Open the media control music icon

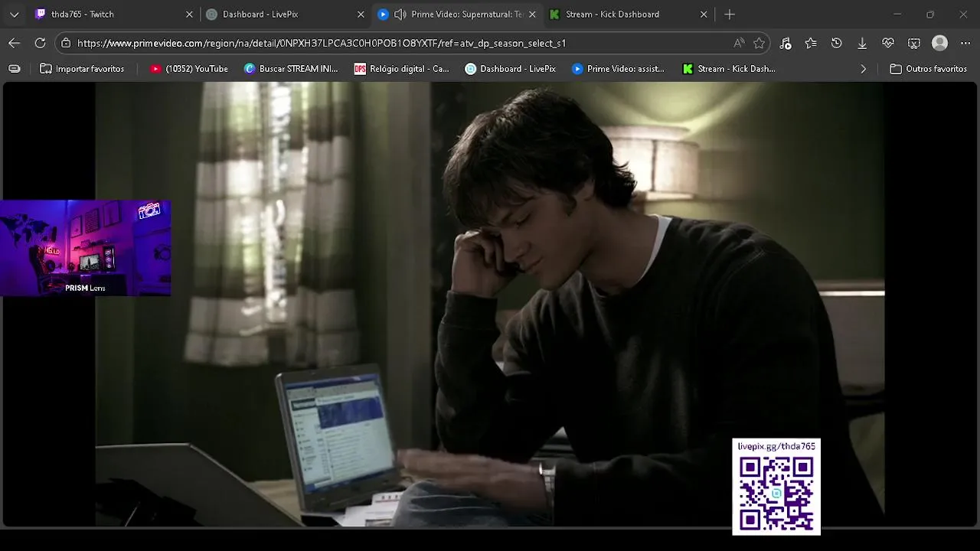click(785, 43)
